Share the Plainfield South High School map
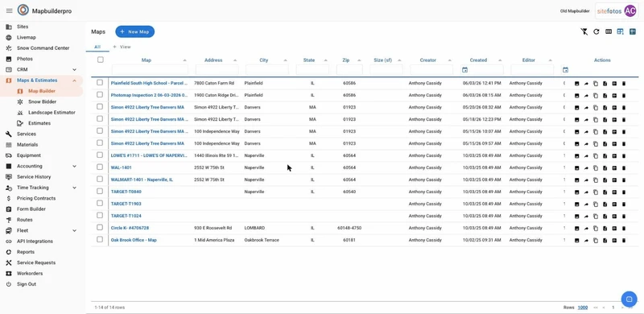 [x=586, y=84]
